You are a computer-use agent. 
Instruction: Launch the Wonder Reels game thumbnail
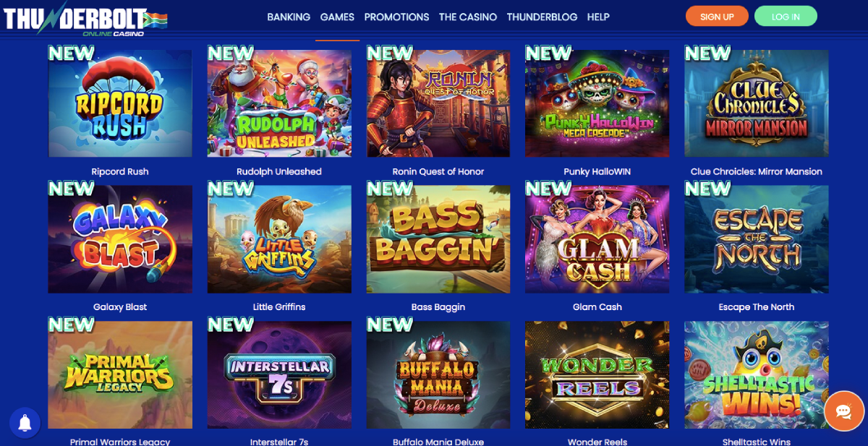597,375
